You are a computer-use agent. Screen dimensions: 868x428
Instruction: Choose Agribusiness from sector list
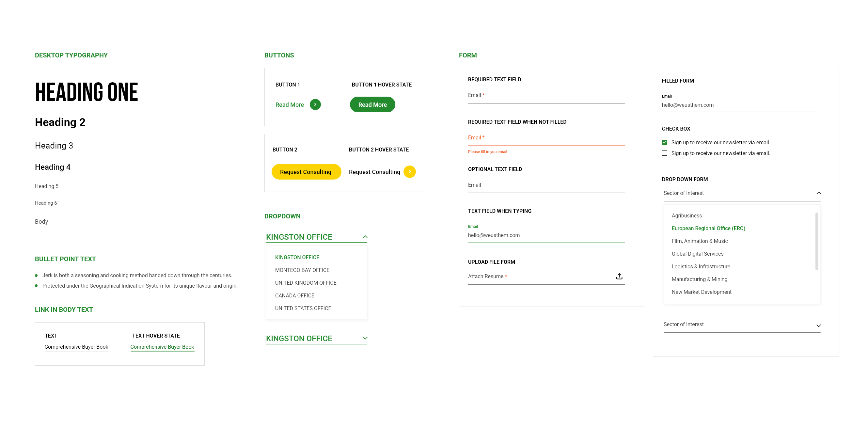click(687, 216)
